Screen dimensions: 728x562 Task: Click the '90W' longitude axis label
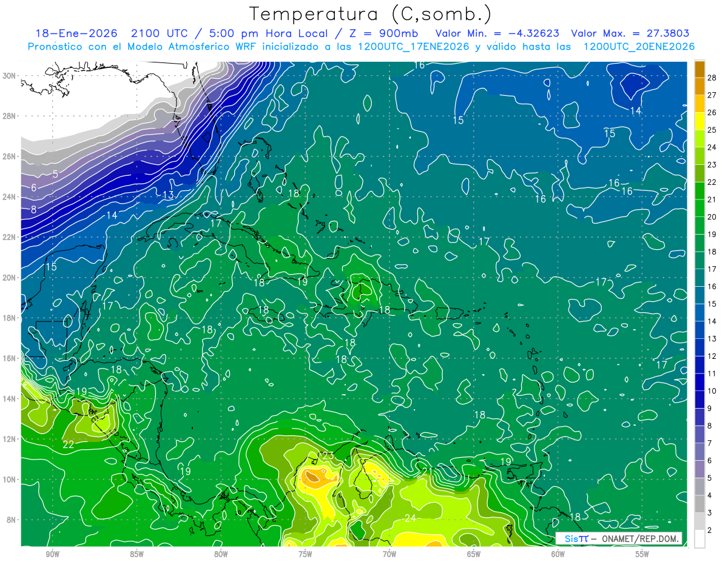tap(53, 554)
